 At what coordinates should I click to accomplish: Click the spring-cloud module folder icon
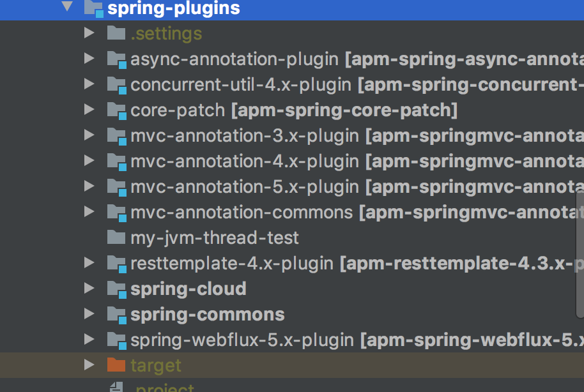[x=116, y=289]
